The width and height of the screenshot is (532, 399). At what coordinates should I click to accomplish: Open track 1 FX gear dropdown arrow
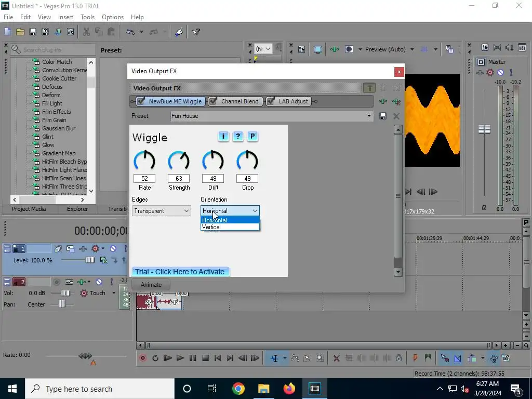point(103,249)
